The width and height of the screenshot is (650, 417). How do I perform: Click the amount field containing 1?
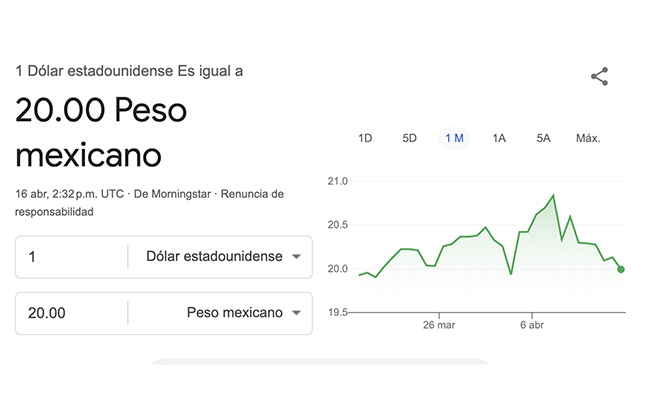[x=72, y=257]
